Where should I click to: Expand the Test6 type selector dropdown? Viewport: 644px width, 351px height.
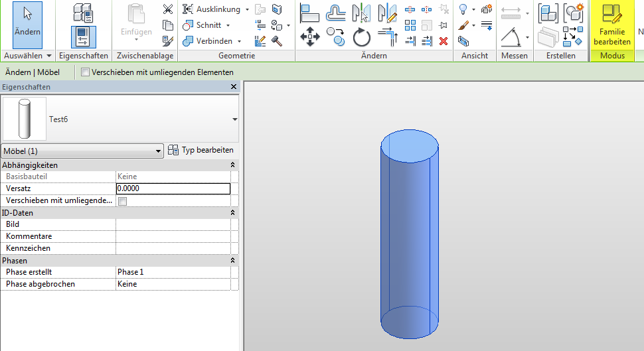click(x=234, y=119)
